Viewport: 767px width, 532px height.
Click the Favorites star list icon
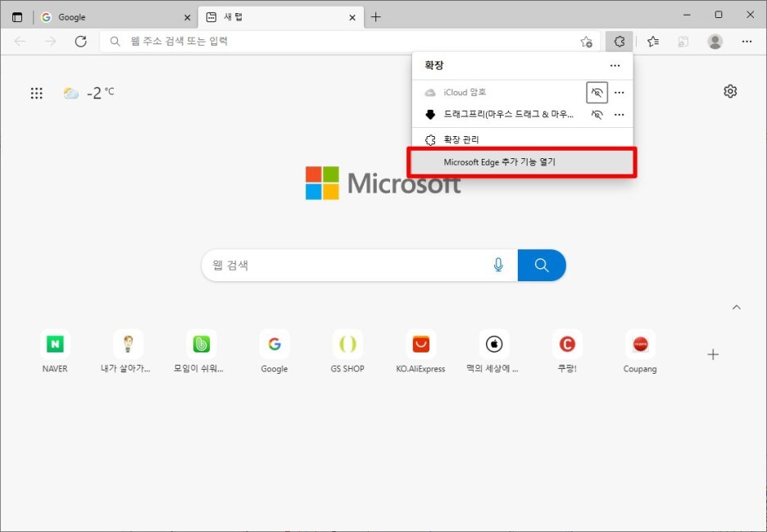(x=653, y=42)
